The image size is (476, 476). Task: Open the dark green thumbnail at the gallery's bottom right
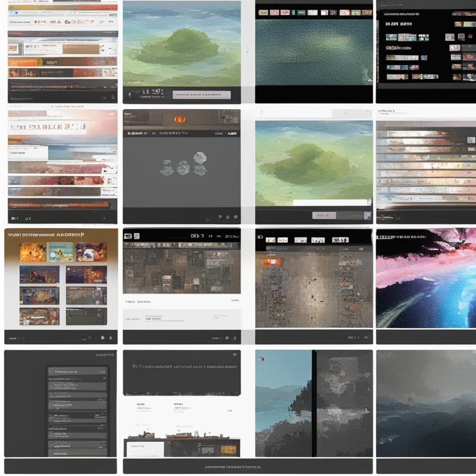coord(86,316)
